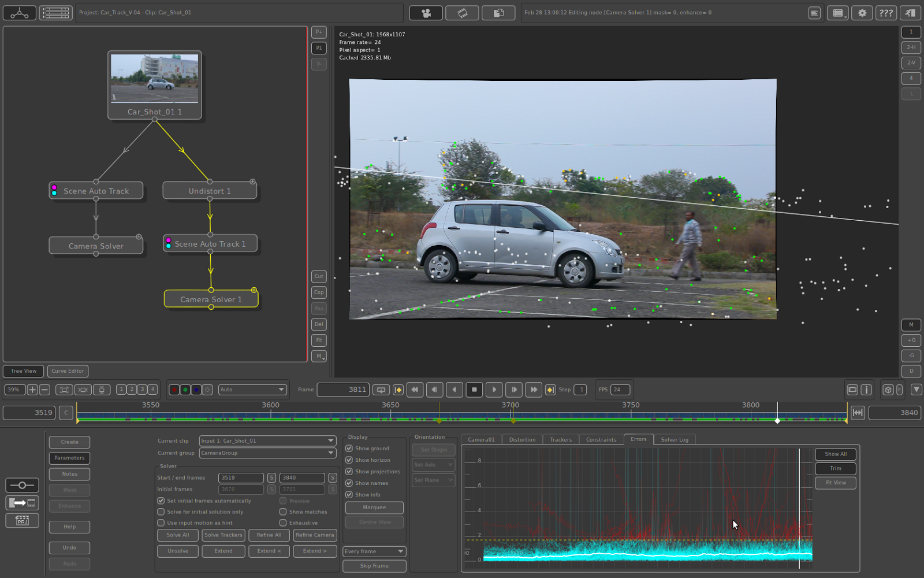Open the node Tree View icon top-left
The width and height of the screenshot is (924, 578).
coord(19,12)
